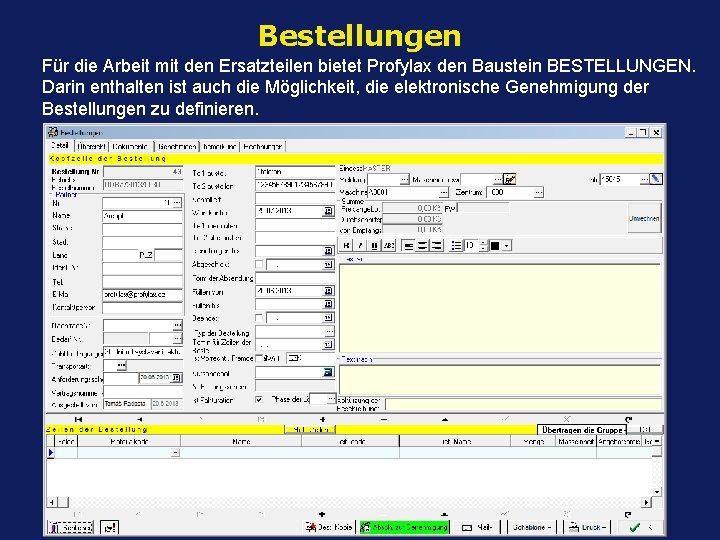
Task: Click the Partner Name input field
Action: click(x=142, y=215)
